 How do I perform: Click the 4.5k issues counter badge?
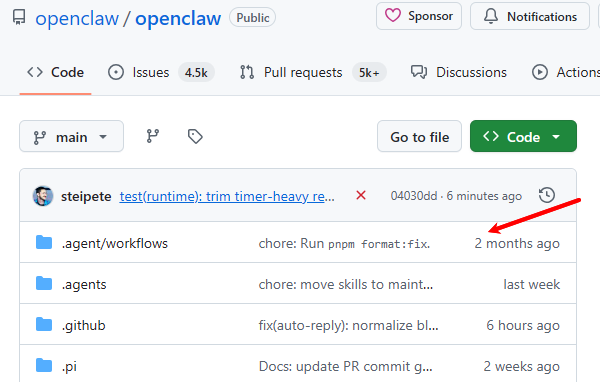coord(196,72)
